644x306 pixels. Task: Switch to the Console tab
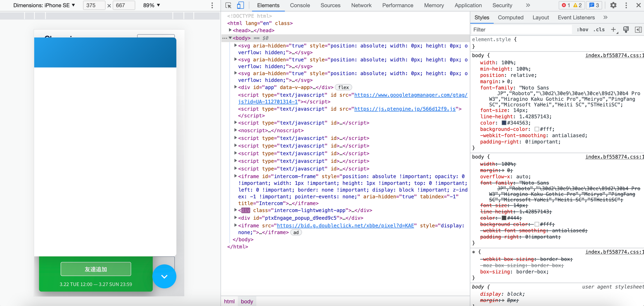click(300, 5)
